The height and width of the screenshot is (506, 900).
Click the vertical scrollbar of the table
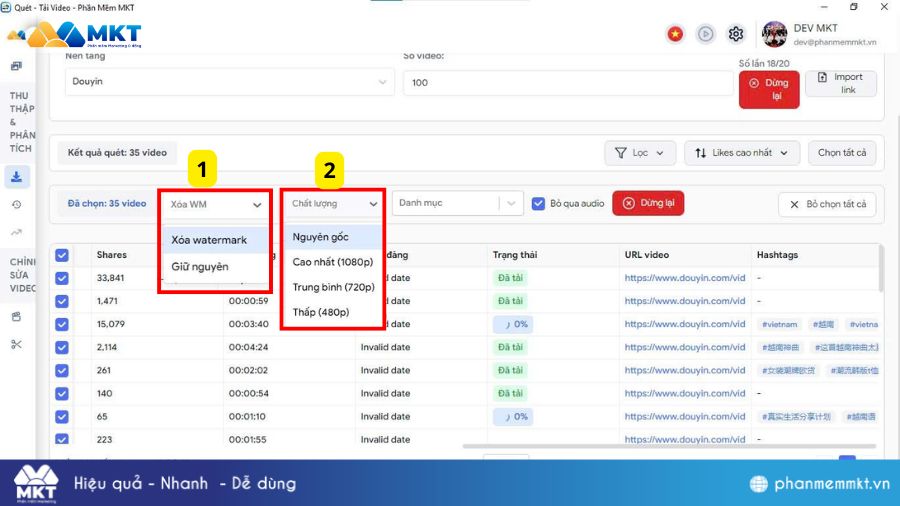[880, 270]
